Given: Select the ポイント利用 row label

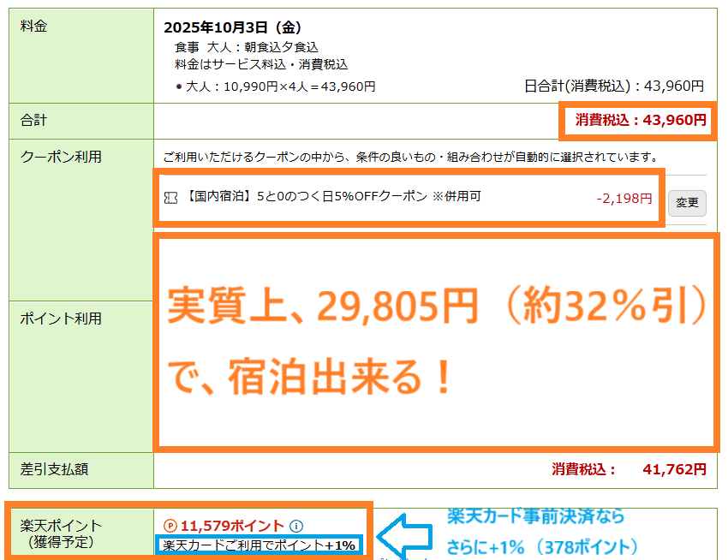Looking at the screenshot, I should coord(61,319).
